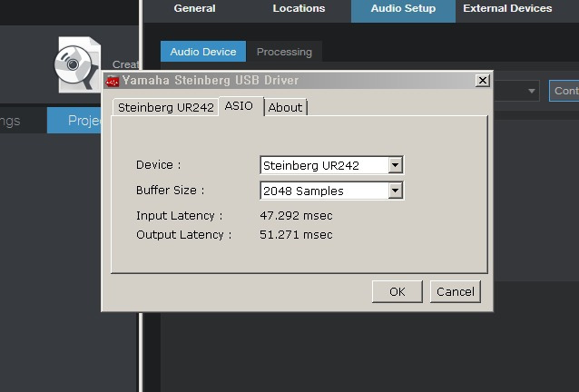579x392 pixels.
Task: Click the Input Latency value 47.292 msec
Action: click(x=296, y=216)
